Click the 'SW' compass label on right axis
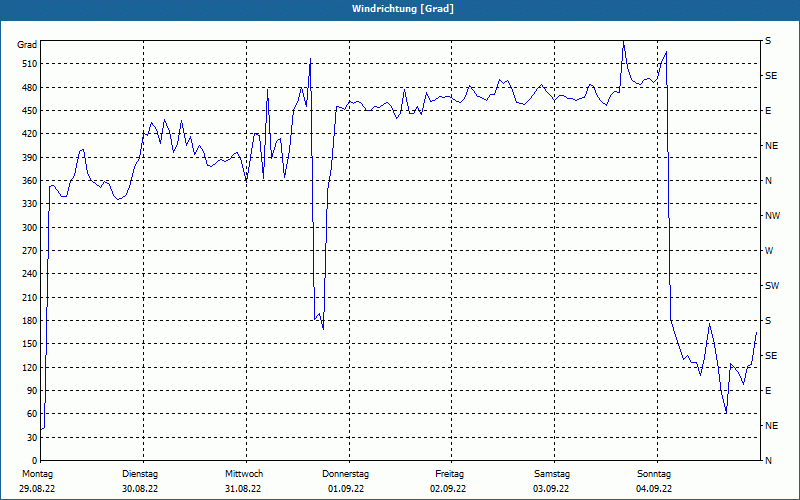 [x=772, y=286]
